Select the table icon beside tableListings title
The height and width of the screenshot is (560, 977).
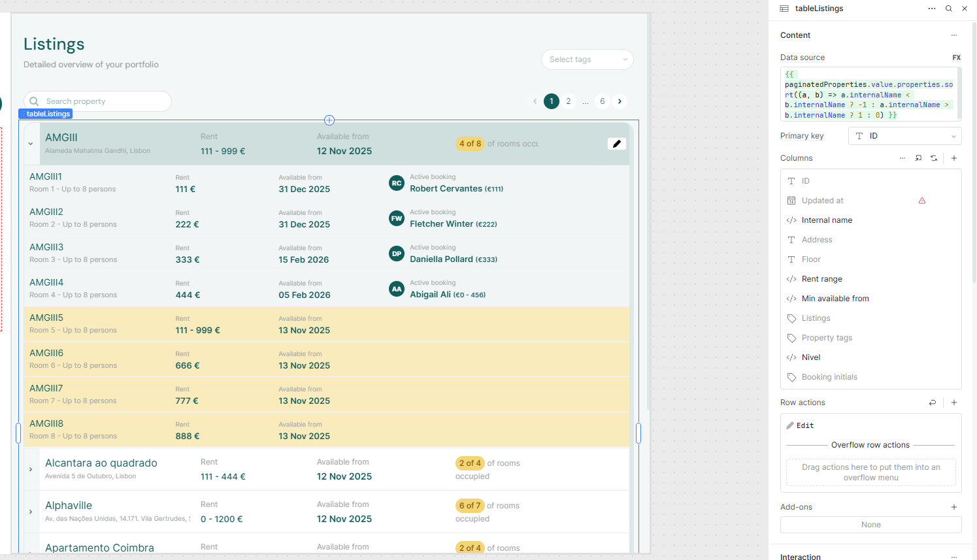[785, 8]
